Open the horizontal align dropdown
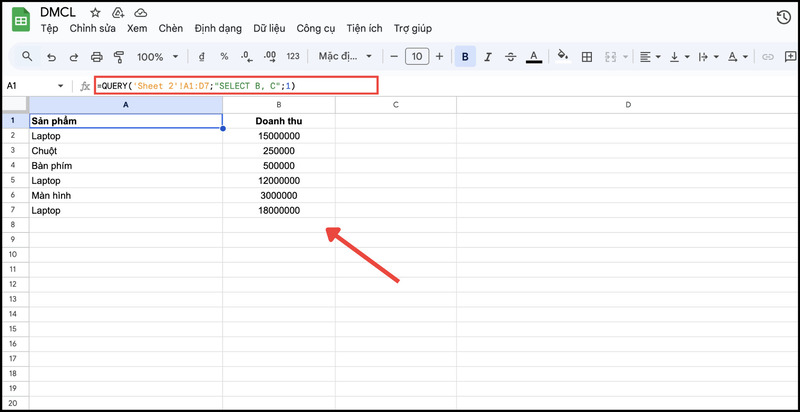 tap(650, 57)
